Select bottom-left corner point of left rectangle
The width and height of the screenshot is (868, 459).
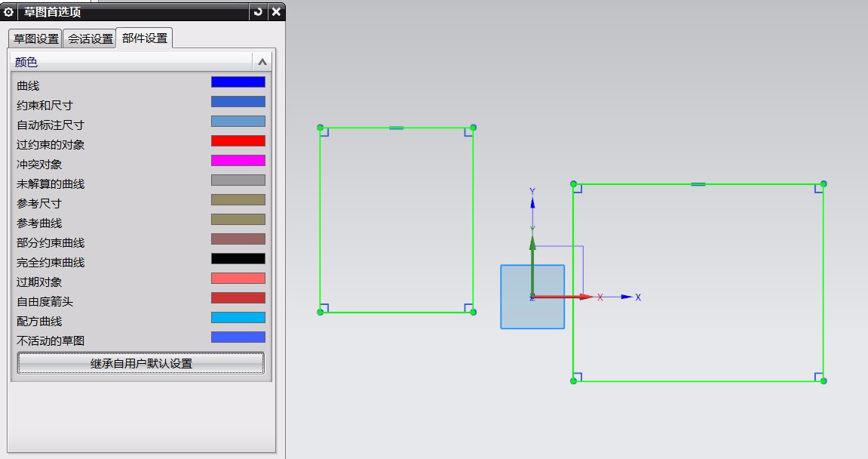pyautogui.click(x=321, y=312)
